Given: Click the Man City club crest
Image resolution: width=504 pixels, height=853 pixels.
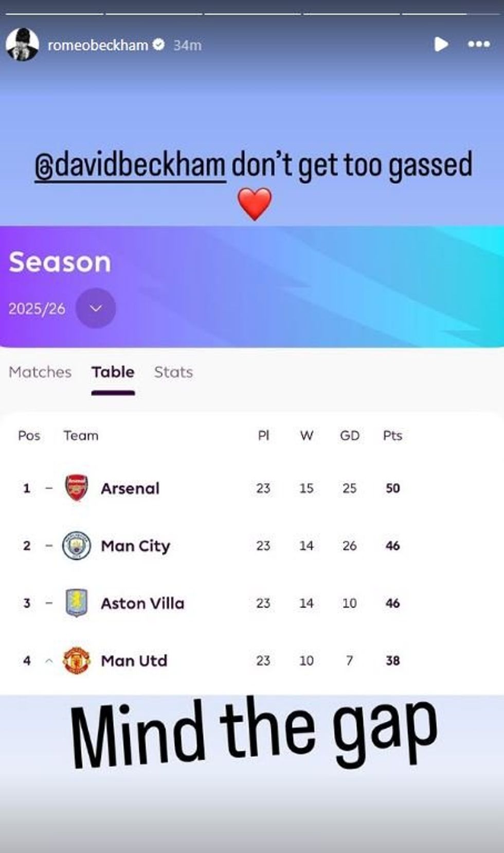Looking at the screenshot, I should tap(77, 545).
